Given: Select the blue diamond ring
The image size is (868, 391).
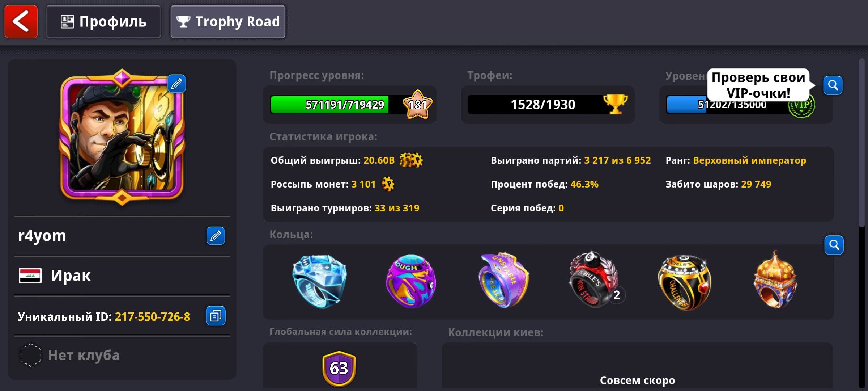Looking at the screenshot, I should pos(319,281).
